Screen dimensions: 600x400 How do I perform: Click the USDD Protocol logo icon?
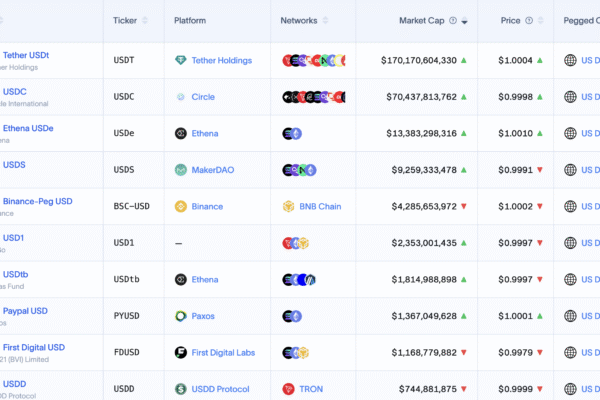181,389
